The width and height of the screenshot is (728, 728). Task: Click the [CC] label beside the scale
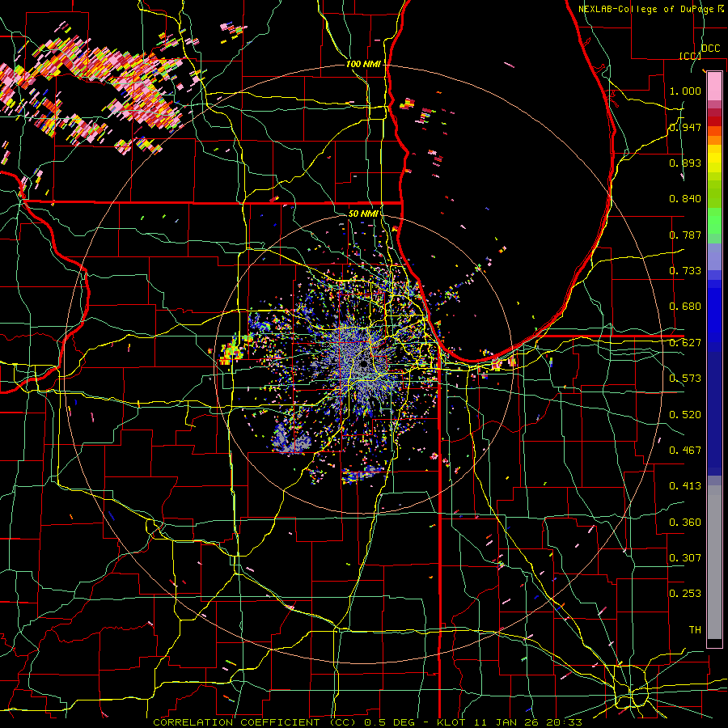pos(690,57)
